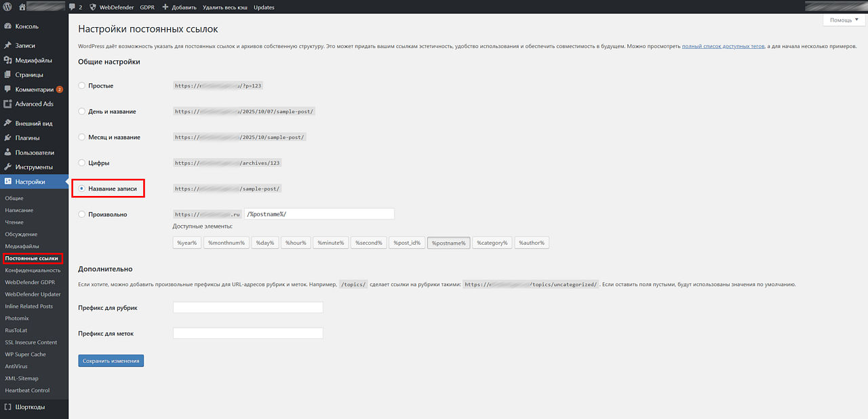Choose the Произвольно radio button

pyautogui.click(x=82, y=214)
